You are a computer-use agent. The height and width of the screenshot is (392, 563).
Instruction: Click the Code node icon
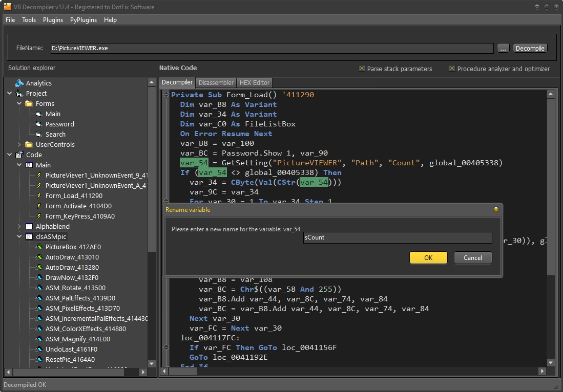(19, 155)
